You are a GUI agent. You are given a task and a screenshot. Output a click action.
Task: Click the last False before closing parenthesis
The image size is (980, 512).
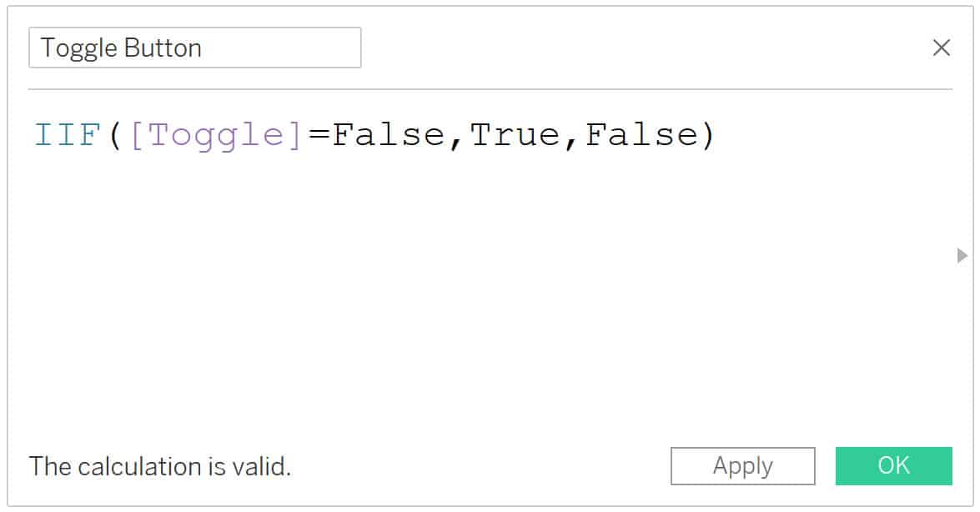point(641,135)
